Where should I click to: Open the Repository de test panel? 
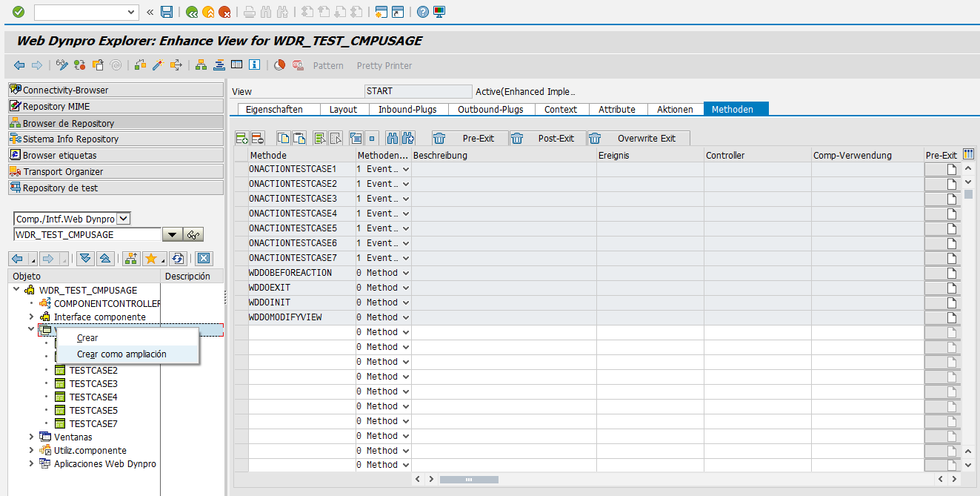(116, 188)
